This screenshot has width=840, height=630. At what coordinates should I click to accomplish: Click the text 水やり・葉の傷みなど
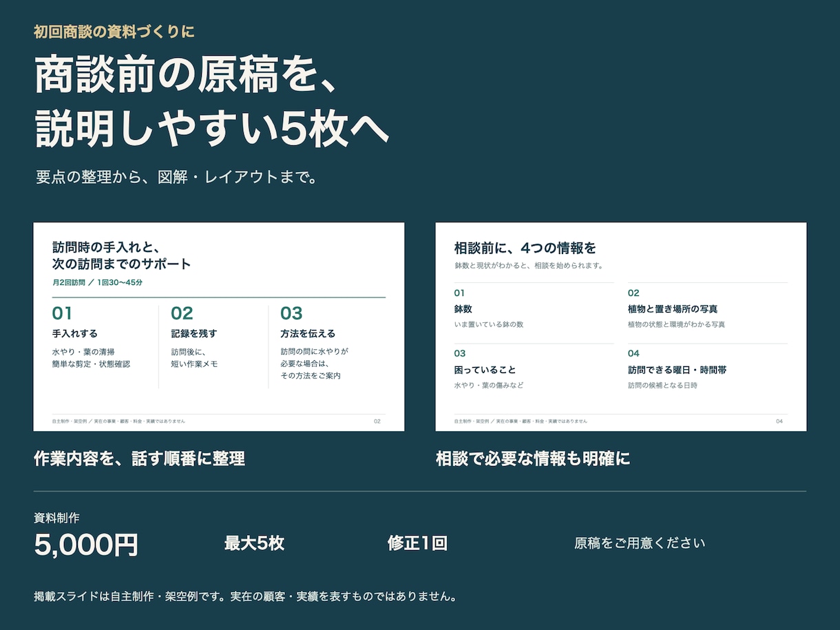[x=489, y=386]
